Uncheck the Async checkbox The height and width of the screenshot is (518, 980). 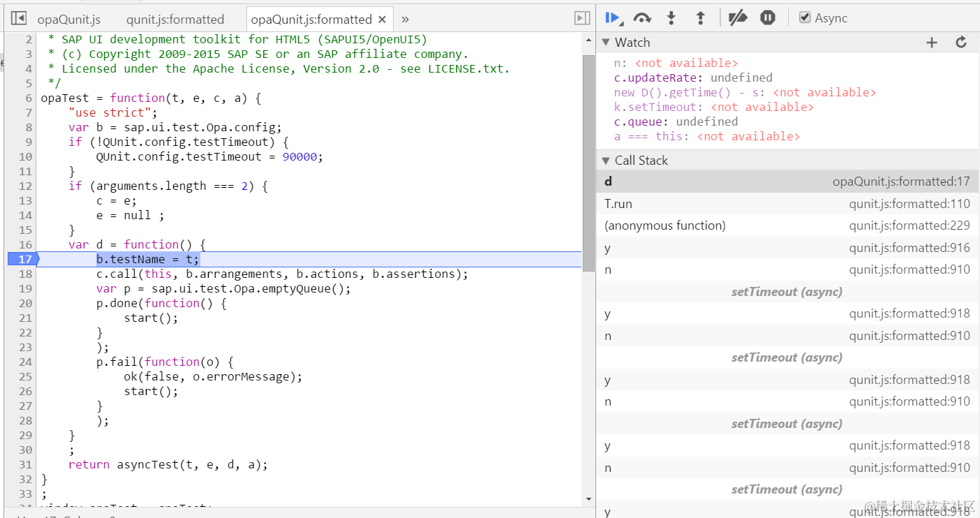805,18
